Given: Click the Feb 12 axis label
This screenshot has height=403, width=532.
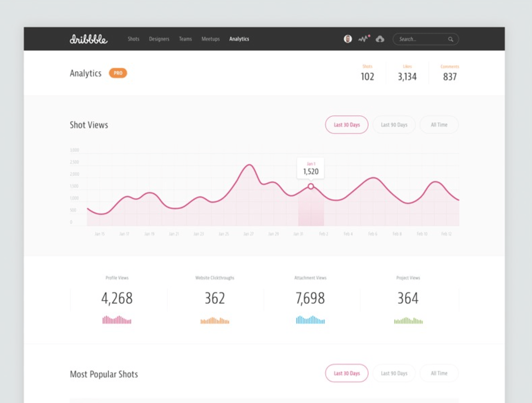Looking at the screenshot, I should click(x=447, y=234).
